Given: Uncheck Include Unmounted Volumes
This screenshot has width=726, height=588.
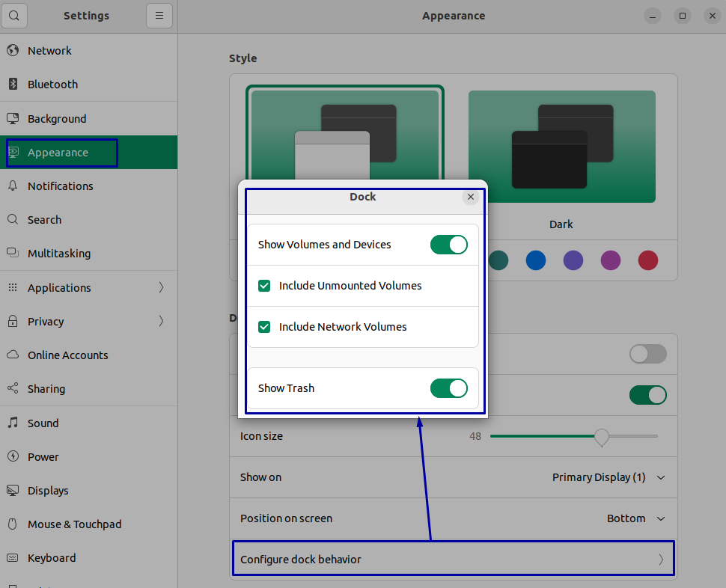Looking at the screenshot, I should [x=264, y=286].
